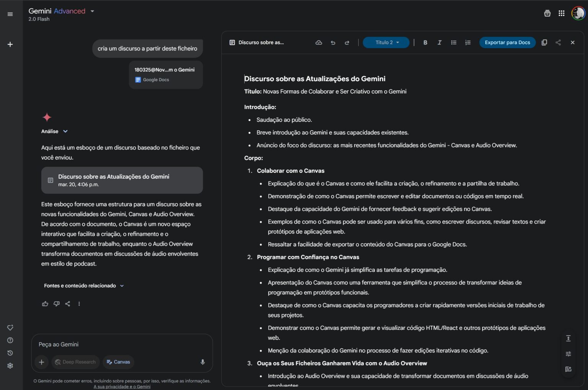Redo the canvas edit
The image size is (588, 390).
coord(347,42)
